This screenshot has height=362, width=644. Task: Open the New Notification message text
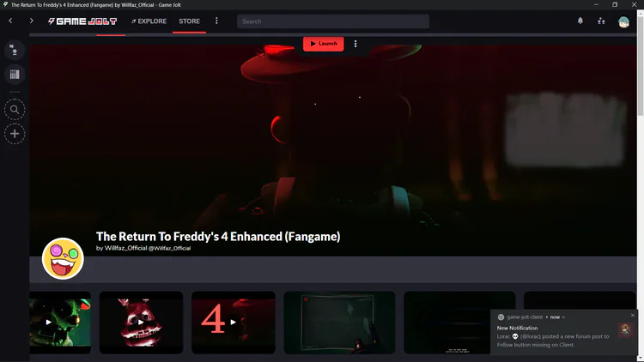point(553,341)
